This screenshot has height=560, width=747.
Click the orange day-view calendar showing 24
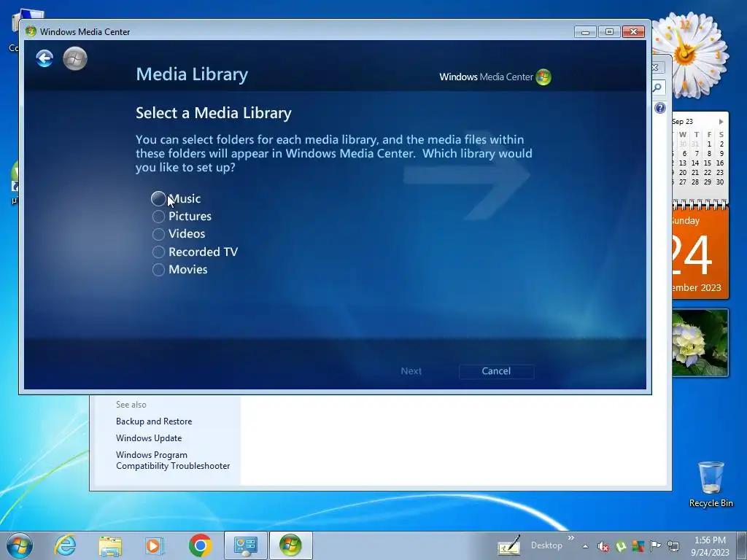(x=700, y=254)
